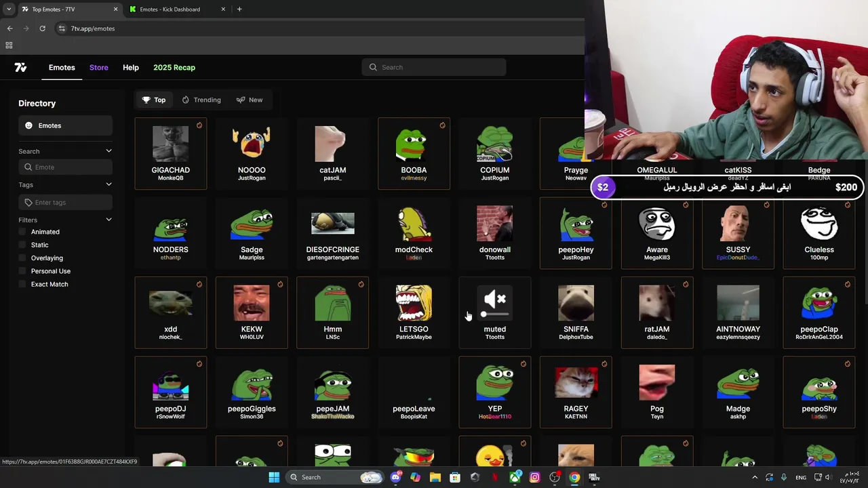
Task: Open the Help nav item
Action: (131, 67)
